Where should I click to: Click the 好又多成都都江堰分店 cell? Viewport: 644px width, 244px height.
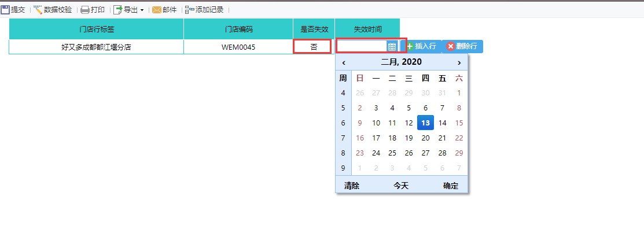pos(96,47)
